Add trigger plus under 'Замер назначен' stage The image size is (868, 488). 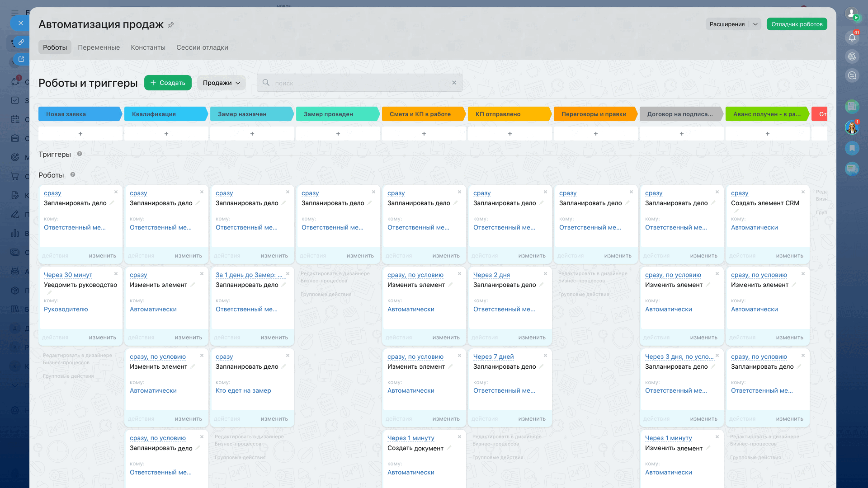coord(252,134)
